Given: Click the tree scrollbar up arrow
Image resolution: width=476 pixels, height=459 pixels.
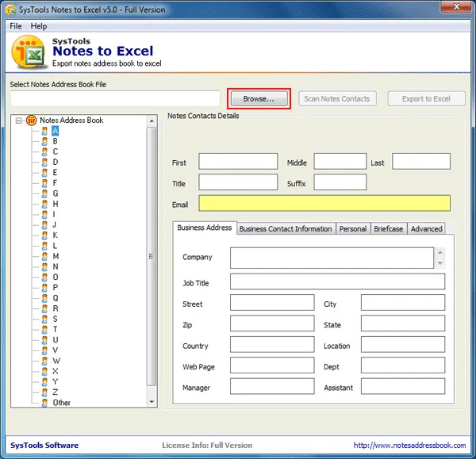Looking at the screenshot, I should 152,121.
